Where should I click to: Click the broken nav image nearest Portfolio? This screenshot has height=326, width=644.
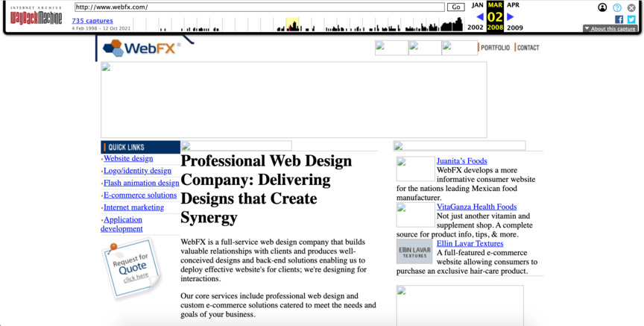coord(460,48)
